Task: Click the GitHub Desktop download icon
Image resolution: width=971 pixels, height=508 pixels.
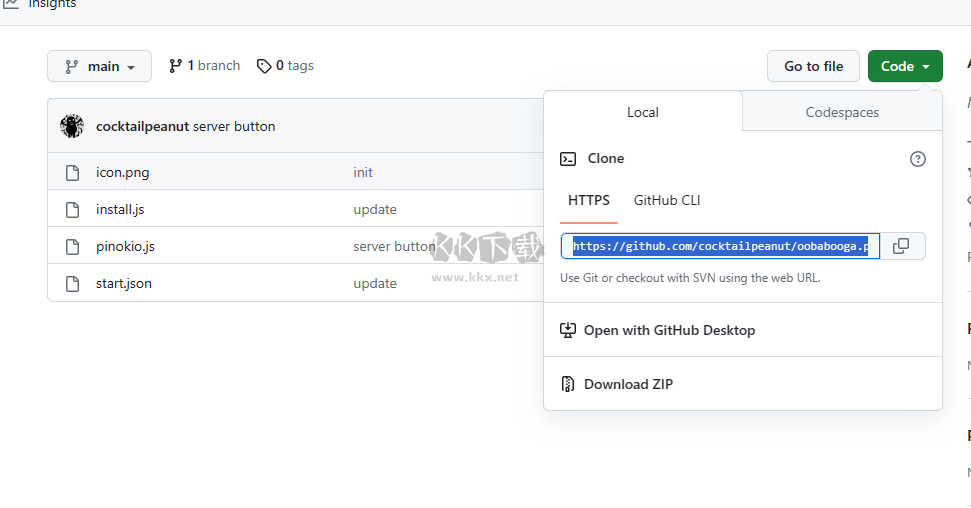Action: (x=568, y=330)
